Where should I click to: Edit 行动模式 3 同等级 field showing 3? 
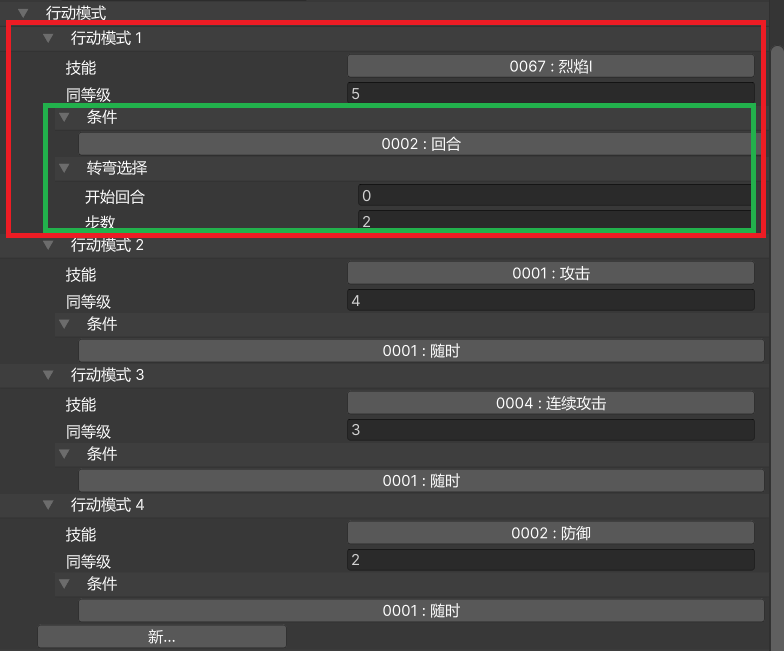pos(550,430)
